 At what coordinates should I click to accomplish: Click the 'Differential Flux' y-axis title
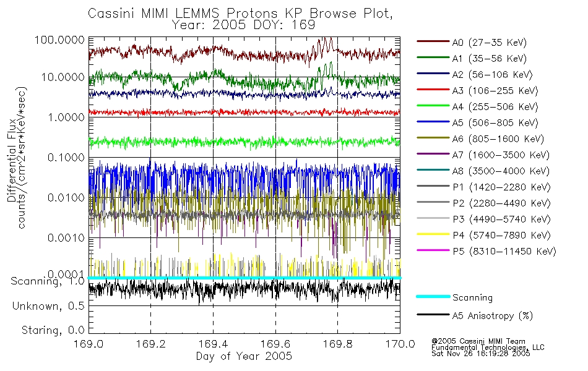pyautogui.click(x=12, y=160)
